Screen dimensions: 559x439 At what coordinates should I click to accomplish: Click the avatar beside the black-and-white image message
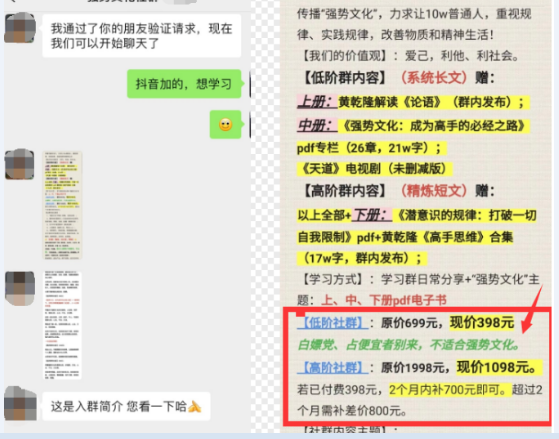pos(20,288)
